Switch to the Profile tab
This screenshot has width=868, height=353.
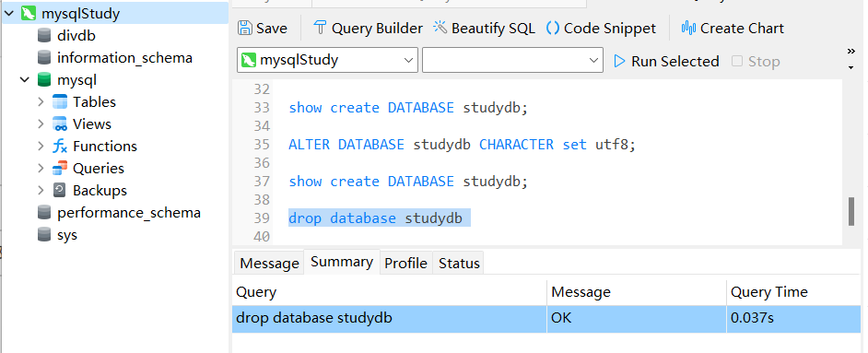coord(405,263)
